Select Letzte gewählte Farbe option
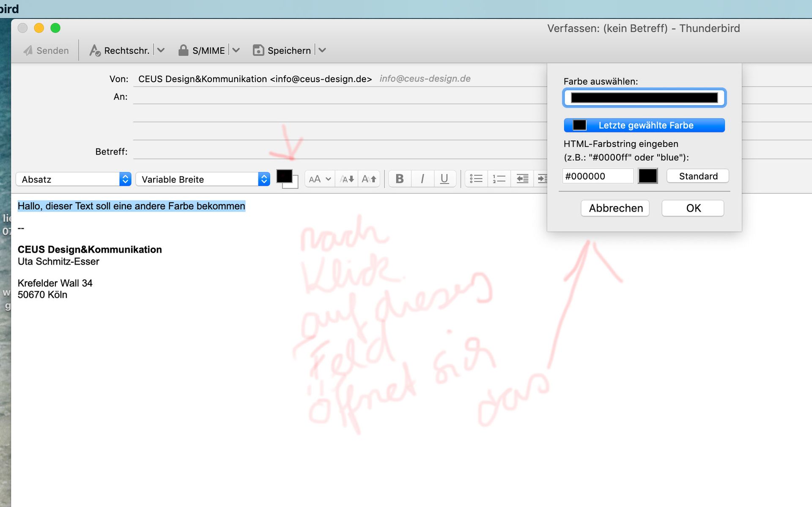The height and width of the screenshot is (507, 812). (644, 125)
